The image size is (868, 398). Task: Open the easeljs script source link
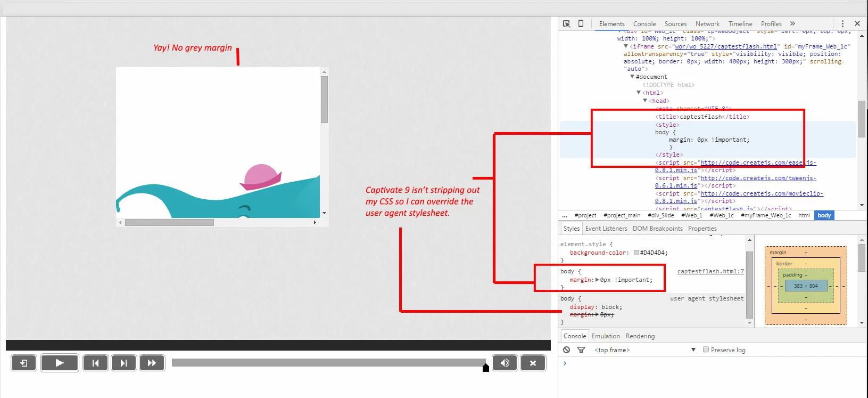tap(758, 163)
